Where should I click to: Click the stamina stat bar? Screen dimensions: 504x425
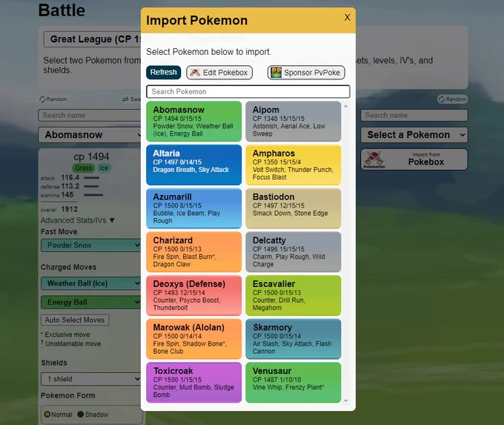(x=93, y=195)
